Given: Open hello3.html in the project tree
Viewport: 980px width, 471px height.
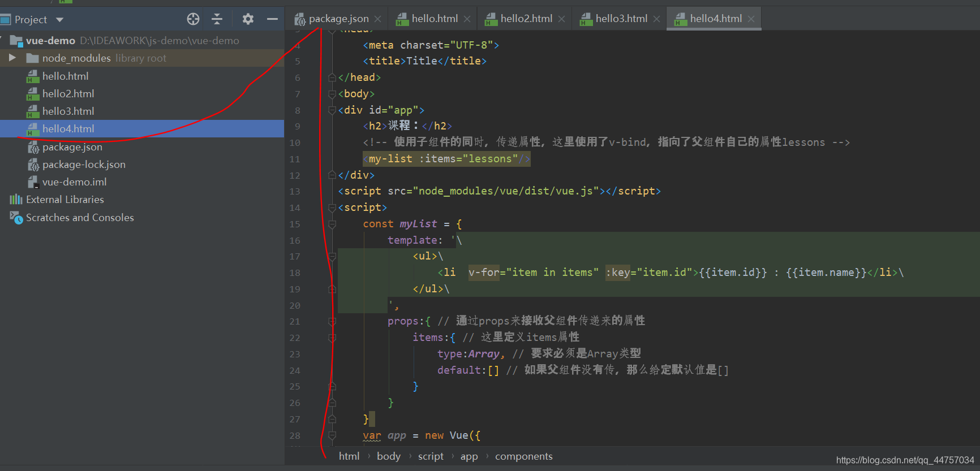Looking at the screenshot, I should [68, 111].
